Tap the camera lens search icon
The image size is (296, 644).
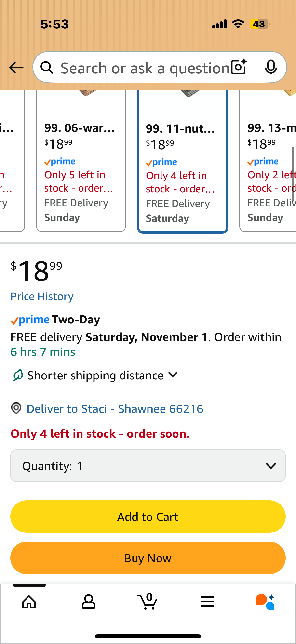coord(239,67)
